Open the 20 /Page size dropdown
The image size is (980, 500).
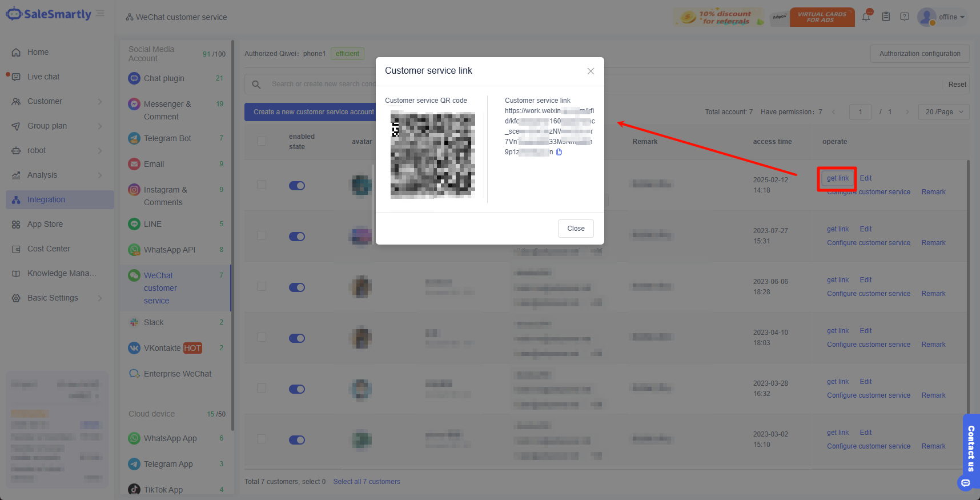tap(944, 112)
